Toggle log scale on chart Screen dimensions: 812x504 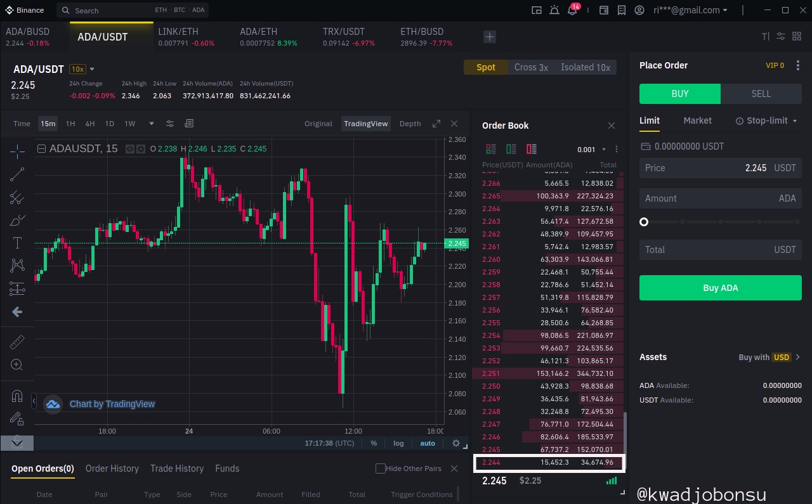tap(398, 443)
